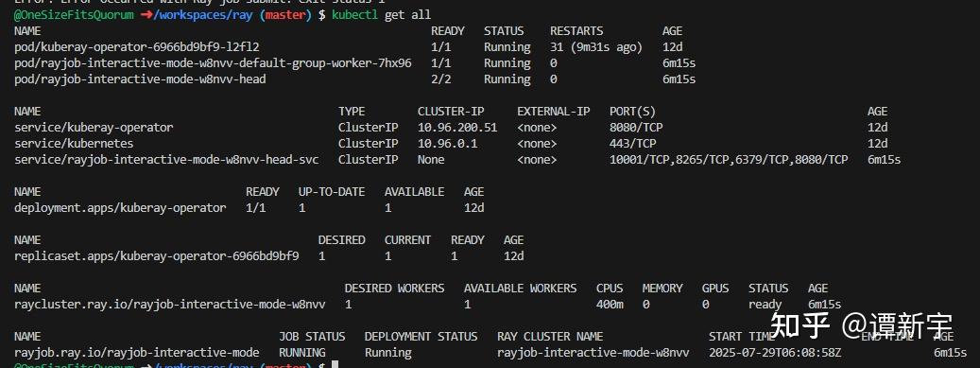This screenshot has height=368, width=980.
Task: Click service/kuberay-operator name
Action: pyautogui.click(x=94, y=128)
